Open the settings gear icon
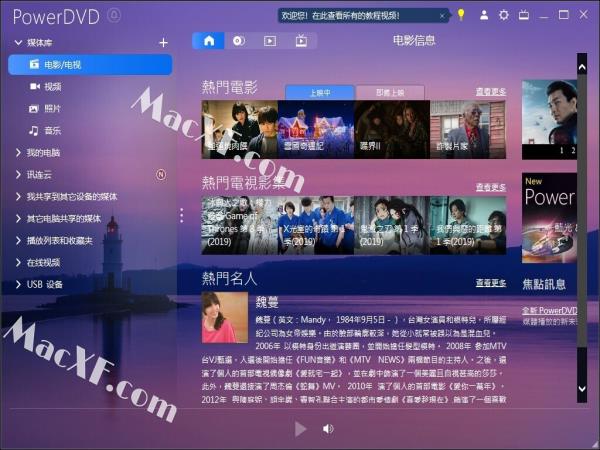The width and height of the screenshot is (600, 450). click(x=504, y=15)
